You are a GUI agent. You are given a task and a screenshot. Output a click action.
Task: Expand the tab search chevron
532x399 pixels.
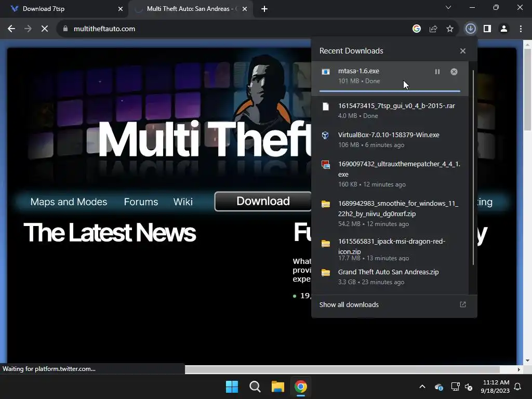tap(448, 7)
